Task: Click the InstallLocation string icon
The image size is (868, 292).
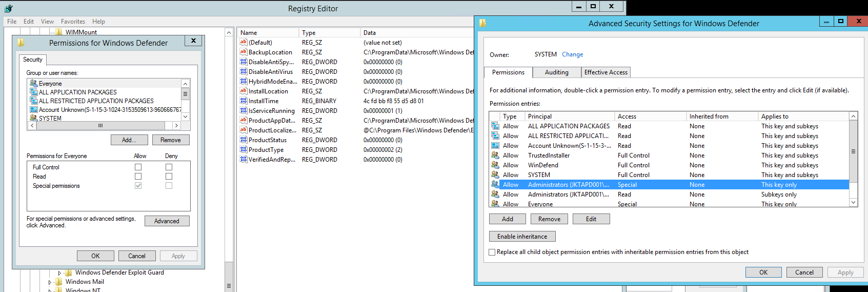Action: pyautogui.click(x=244, y=91)
